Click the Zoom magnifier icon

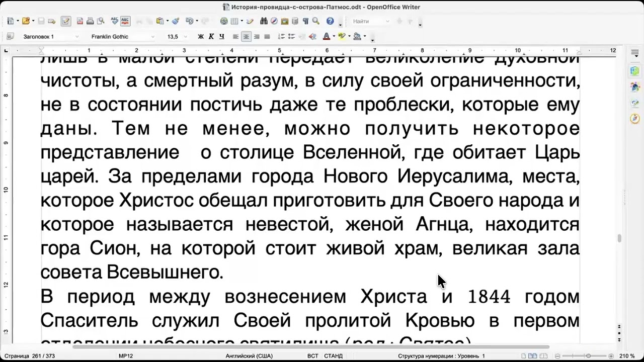tap(316, 21)
